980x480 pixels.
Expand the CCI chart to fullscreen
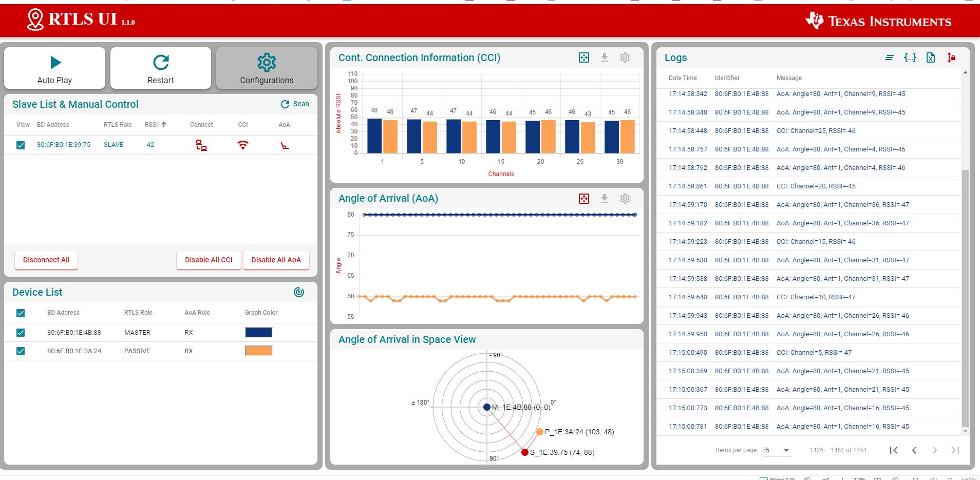584,57
